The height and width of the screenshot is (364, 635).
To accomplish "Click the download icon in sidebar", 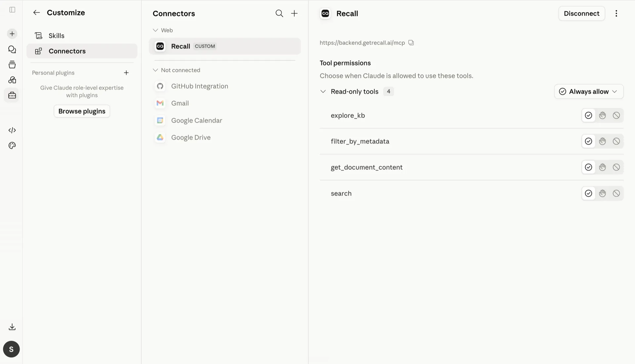I will click(x=12, y=327).
